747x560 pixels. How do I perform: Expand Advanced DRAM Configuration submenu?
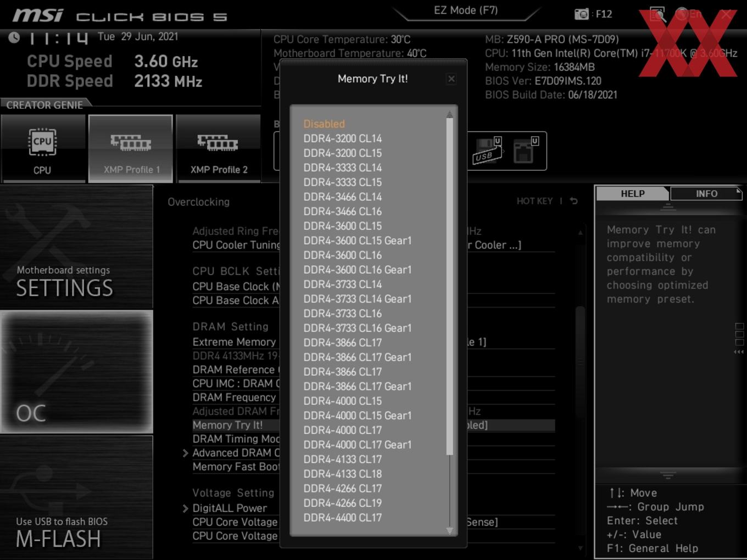236,453
